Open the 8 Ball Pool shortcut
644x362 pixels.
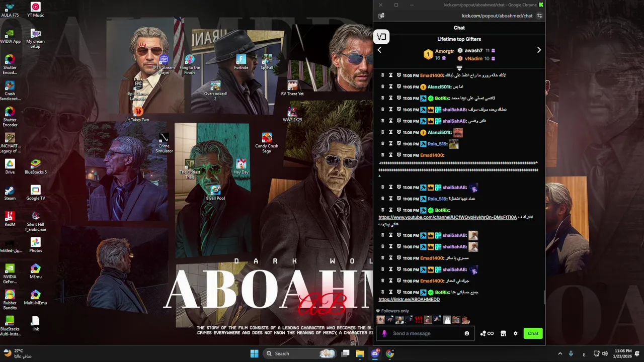(x=215, y=193)
